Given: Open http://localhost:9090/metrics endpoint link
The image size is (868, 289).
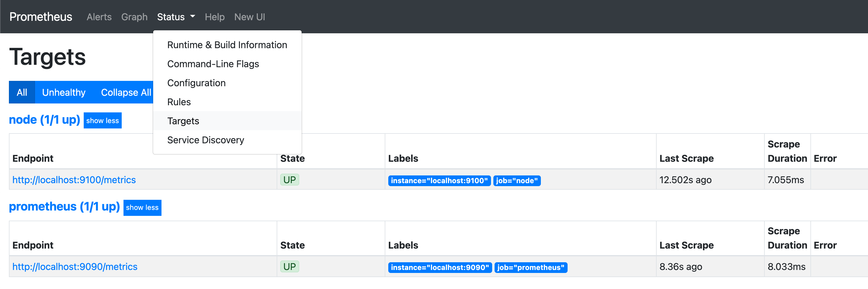Looking at the screenshot, I should (x=75, y=267).
